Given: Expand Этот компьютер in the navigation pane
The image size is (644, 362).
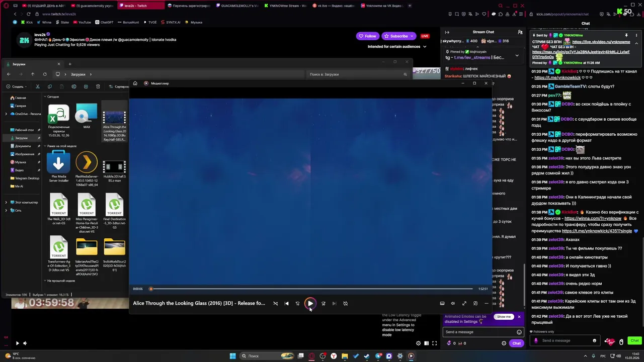Looking at the screenshot, I should pyautogui.click(x=6, y=202).
